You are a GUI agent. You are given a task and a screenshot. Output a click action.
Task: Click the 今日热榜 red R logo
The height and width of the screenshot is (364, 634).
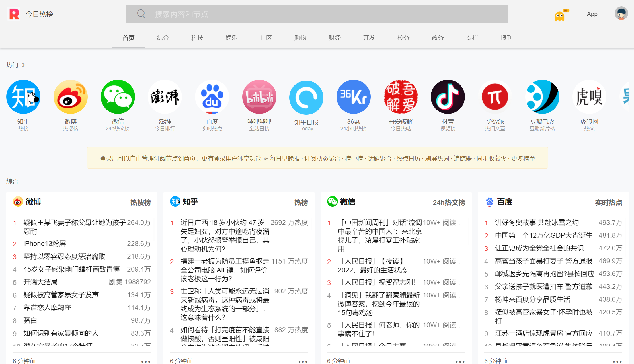tap(14, 14)
